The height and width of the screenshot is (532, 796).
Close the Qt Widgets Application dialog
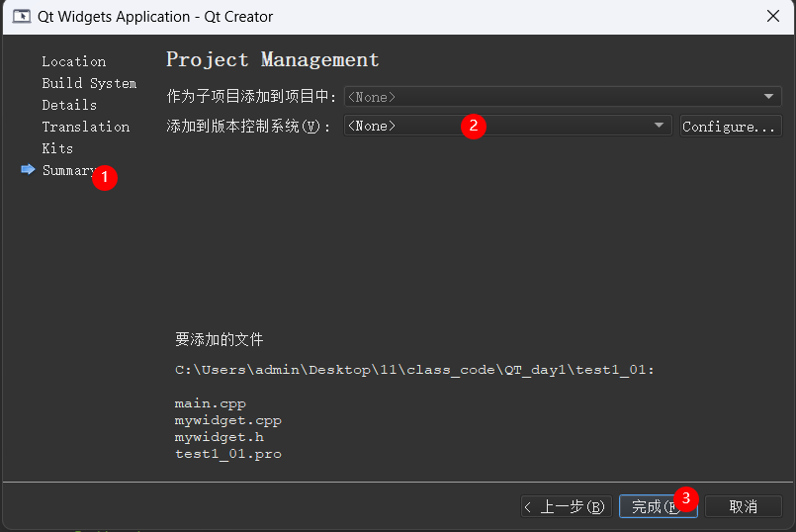coord(772,17)
